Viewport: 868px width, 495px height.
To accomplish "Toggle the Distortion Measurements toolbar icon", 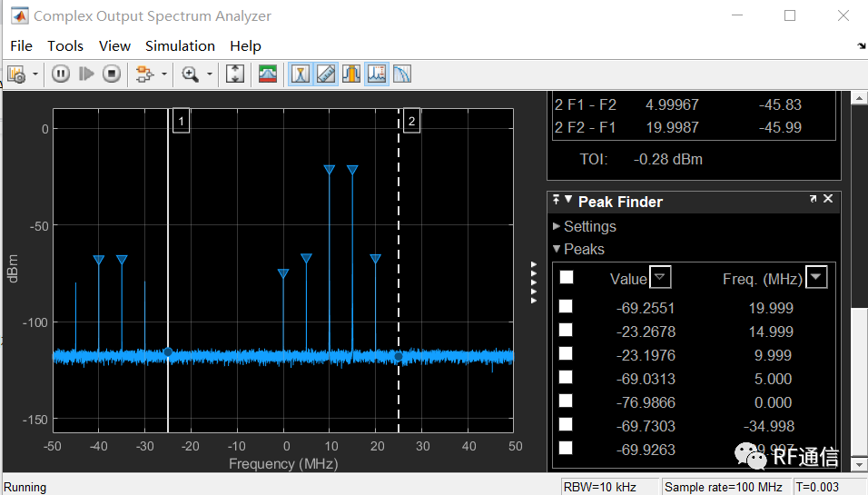I will (x=377, y=74).
